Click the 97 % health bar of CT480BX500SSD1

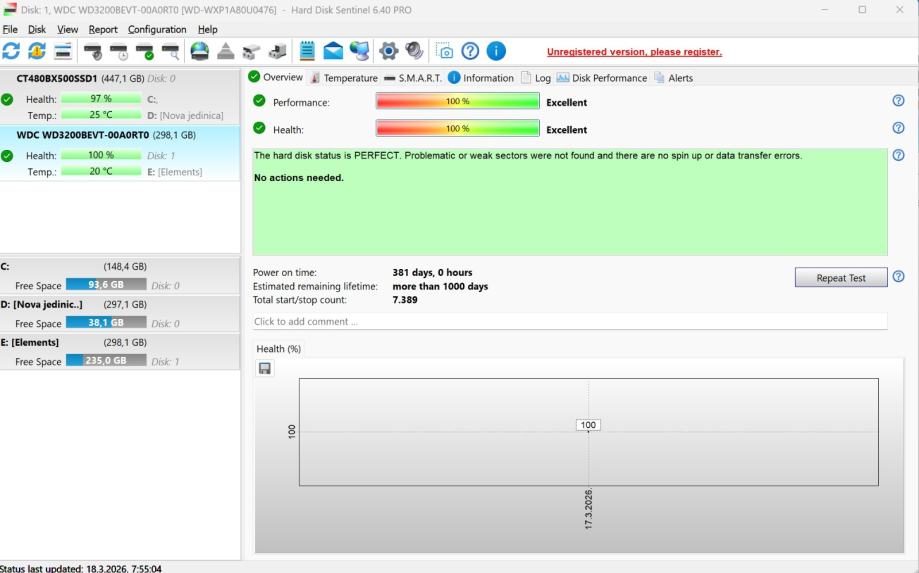coord(101,98)
